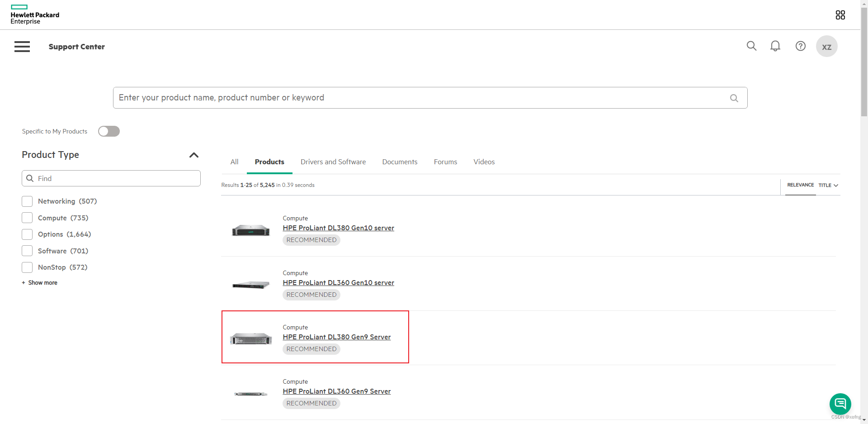Open HPE ProLiant DL380 Gen10 server link
The width and height of the screenshot is (868, 424).
(x=338, y=228)
